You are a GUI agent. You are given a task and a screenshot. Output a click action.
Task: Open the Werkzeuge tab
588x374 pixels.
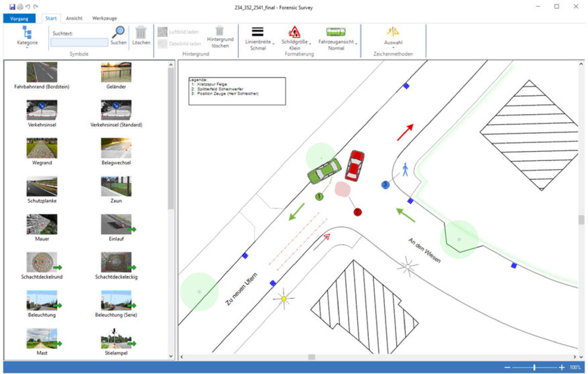pos(104,18)
